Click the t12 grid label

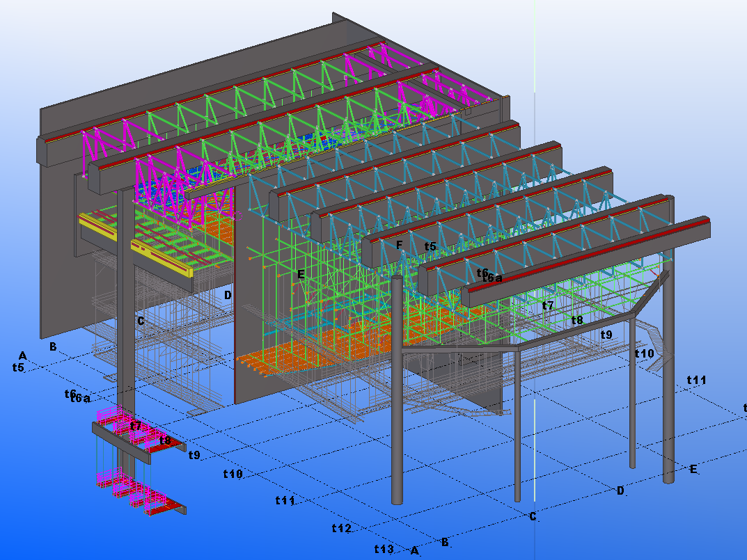point(341,529)
